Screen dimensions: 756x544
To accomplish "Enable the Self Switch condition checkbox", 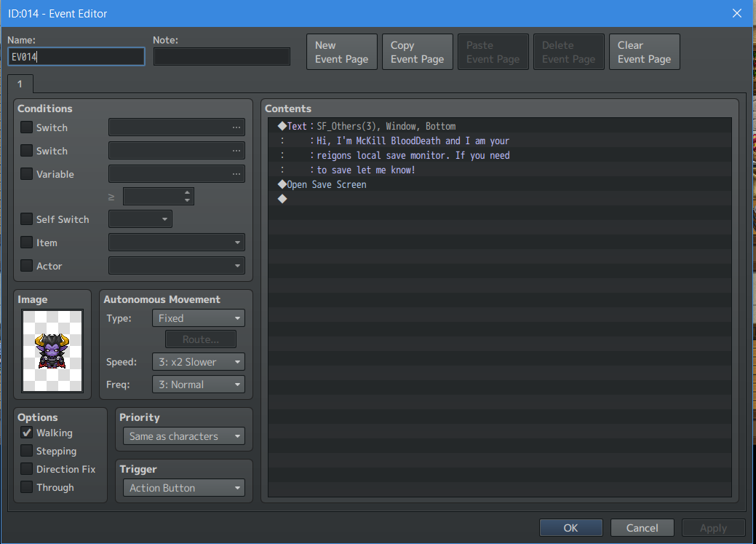I will [26, 219].
